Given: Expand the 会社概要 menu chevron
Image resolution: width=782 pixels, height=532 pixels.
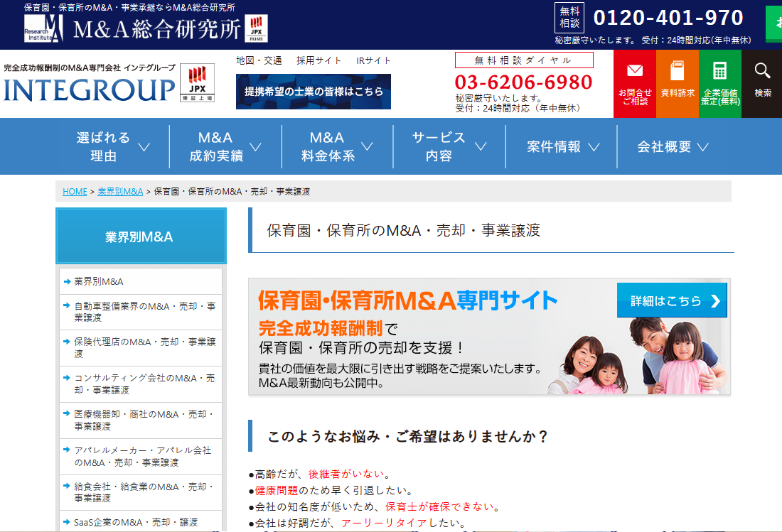Looking at the screenshot, I should pos(702,147).
